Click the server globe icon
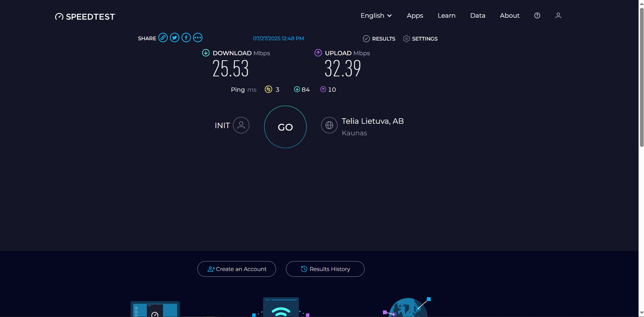The height and width of the screenshot is (317, 644). coord(329,125)
